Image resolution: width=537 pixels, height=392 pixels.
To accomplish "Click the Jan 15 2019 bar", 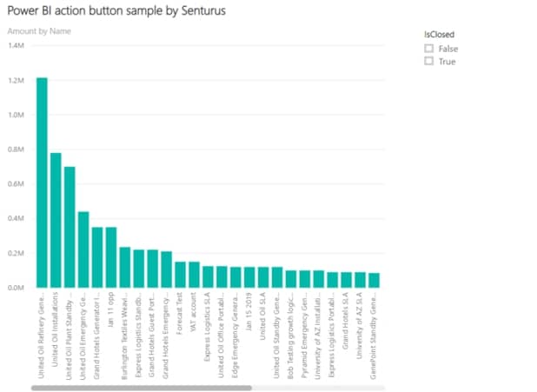I will [x=249, y=277].
